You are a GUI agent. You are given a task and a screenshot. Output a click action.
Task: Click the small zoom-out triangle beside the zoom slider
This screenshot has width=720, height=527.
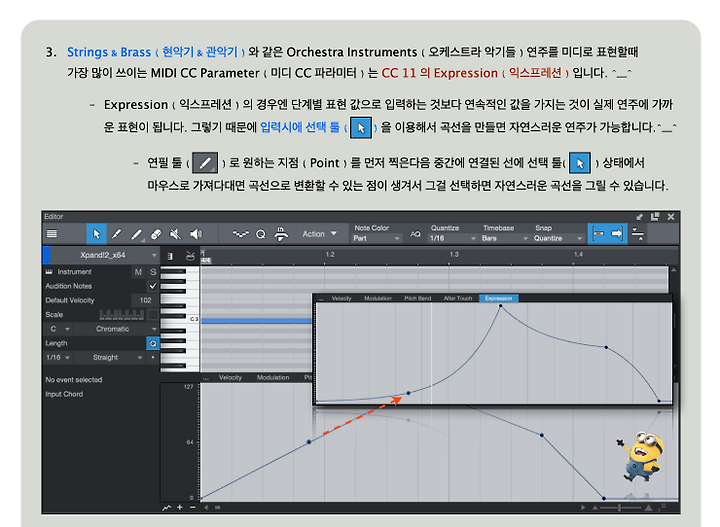tap(595, 507)
